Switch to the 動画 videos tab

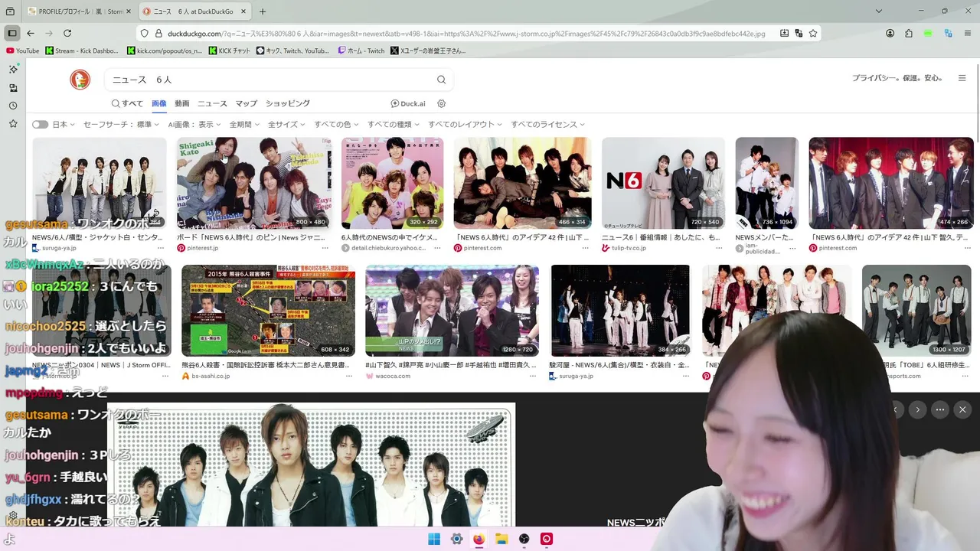click(x=181, y=103)
